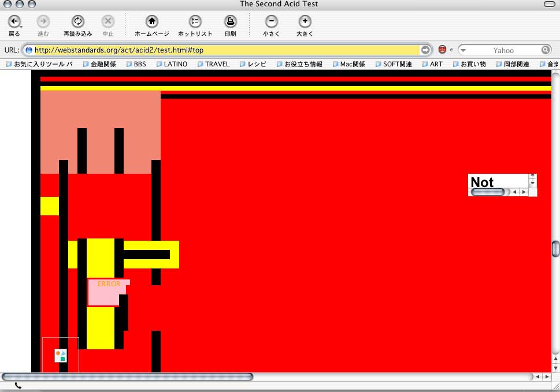Click the vertical page scrollbar thumb
The height and width of the screenshot is (392, 560).
(556, 249)
